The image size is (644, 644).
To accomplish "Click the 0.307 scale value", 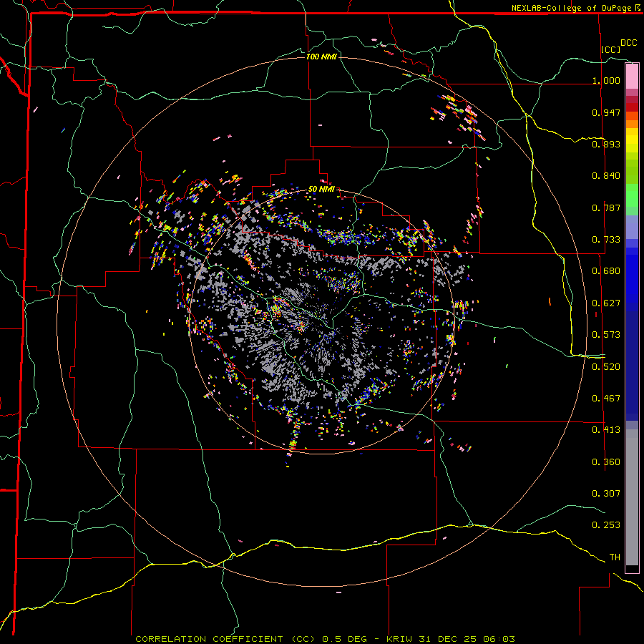I will pyautogui.click(x=606, y=494).
